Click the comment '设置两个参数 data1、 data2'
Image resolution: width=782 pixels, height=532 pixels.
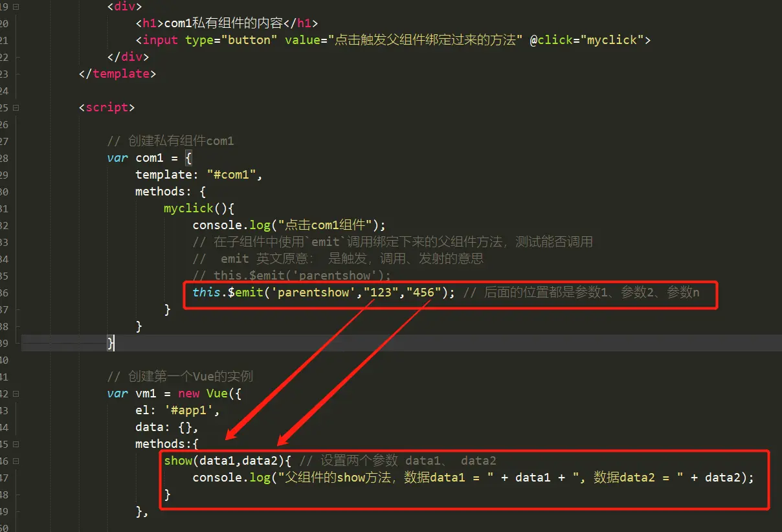(397, 461)
